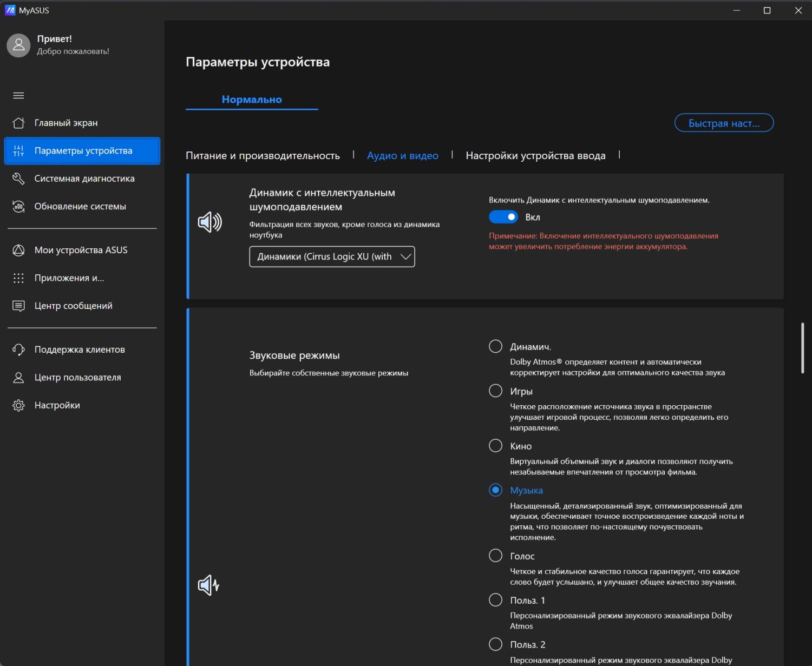
Task: Click the user profile avatar
Action: click(x=18, y=45)
